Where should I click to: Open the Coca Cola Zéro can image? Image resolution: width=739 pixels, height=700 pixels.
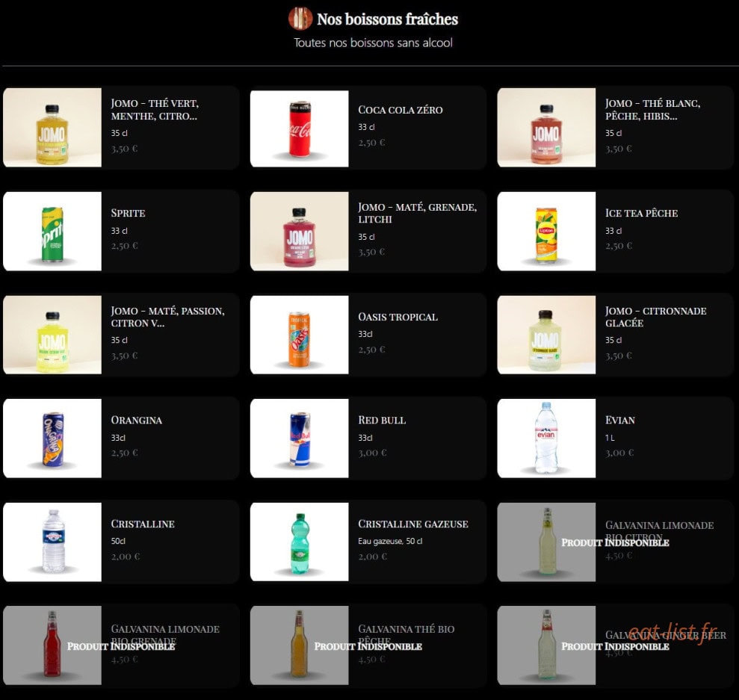[300, 128]
